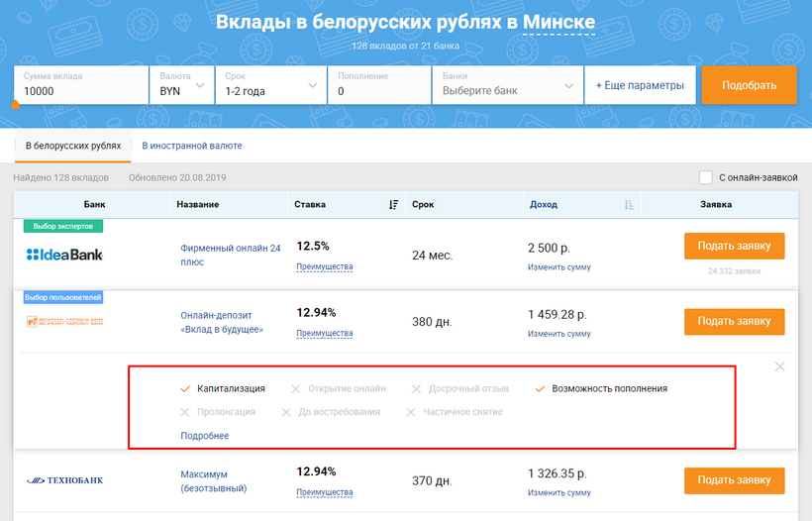812x521 pixels.
Task: Change city by clicking Минске
Action: click(558, 22)
